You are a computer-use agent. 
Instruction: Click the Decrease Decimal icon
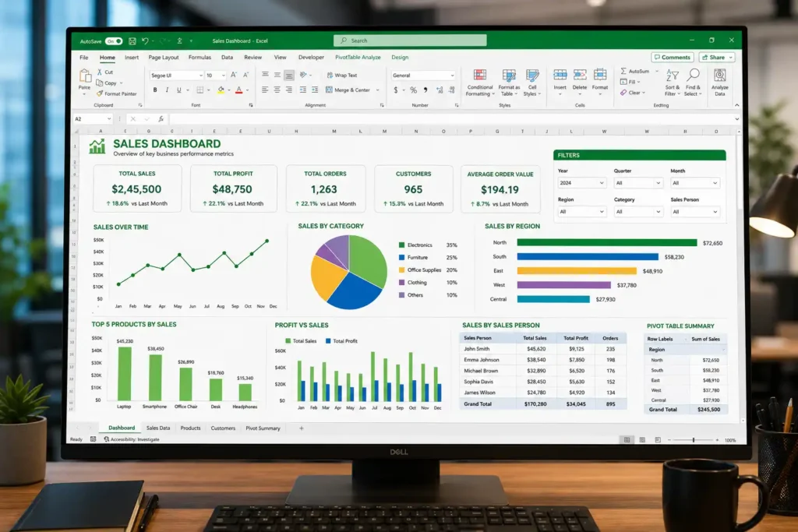[452, 90]
